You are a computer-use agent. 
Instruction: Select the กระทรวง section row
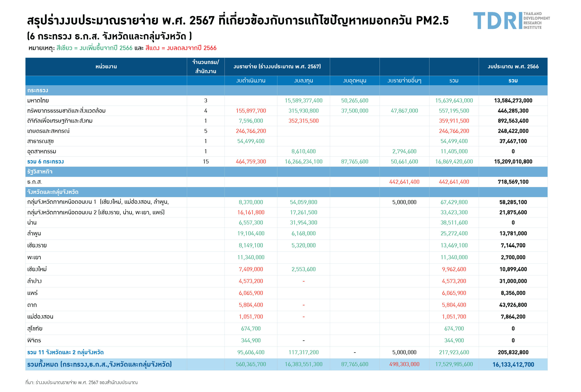(x=286, y=91)
